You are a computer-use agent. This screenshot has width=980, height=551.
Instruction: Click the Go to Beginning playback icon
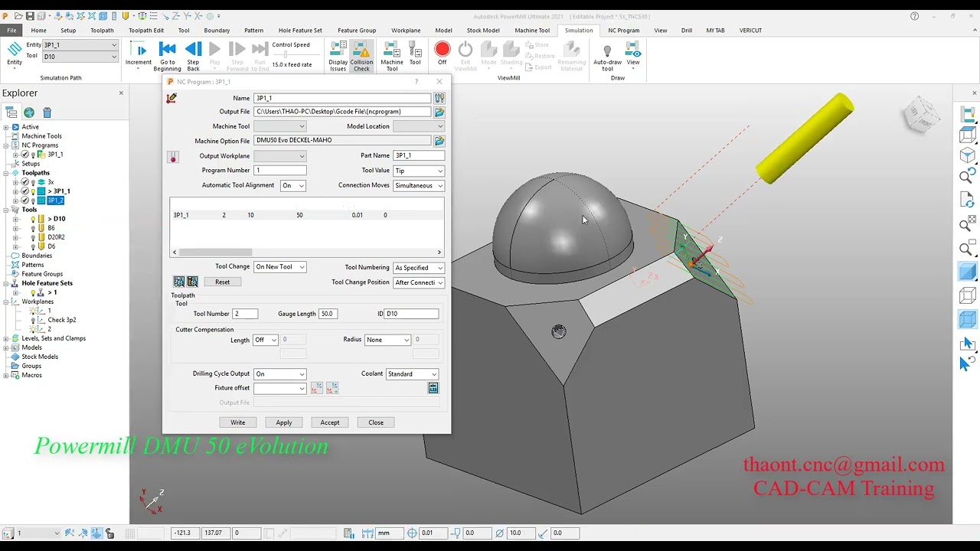[167, 51]
